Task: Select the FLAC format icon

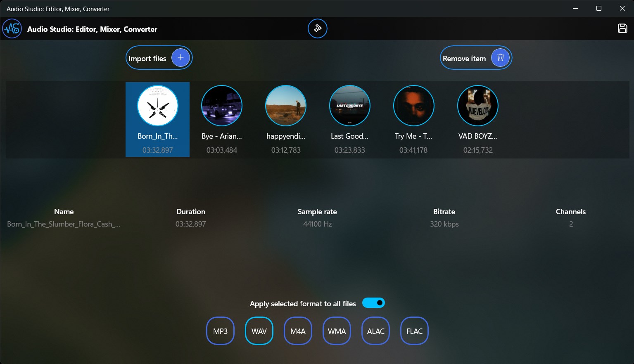Action: tap(414, 331)
